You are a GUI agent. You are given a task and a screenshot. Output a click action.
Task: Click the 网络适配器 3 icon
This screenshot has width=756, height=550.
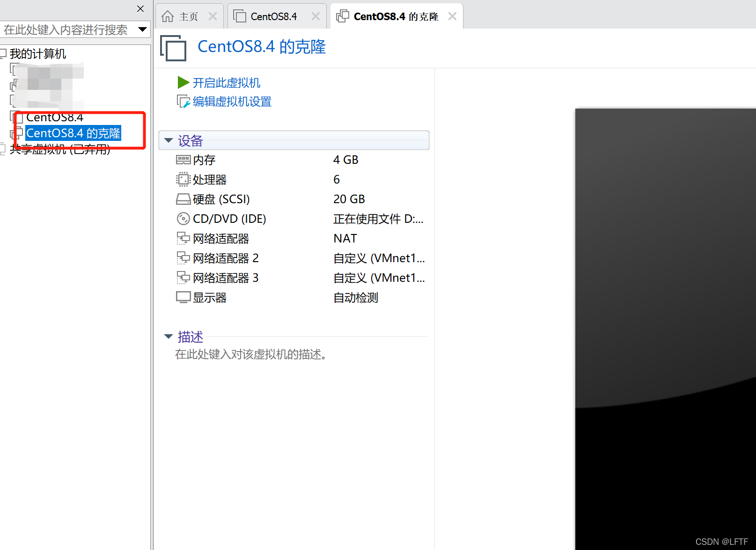click(x=183, y=278)
